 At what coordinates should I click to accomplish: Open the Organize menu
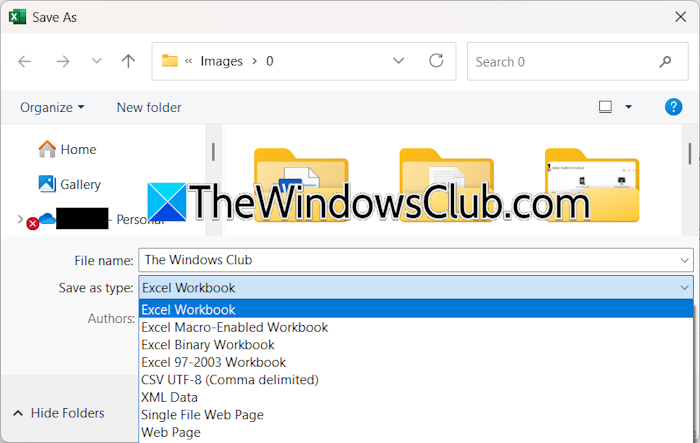point(52,108)
